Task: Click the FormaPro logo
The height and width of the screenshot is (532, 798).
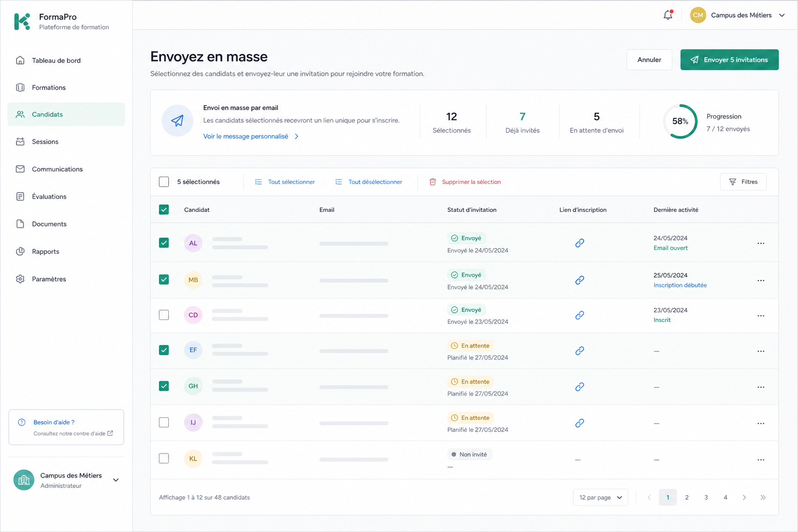Action: (x=22, y=21)
